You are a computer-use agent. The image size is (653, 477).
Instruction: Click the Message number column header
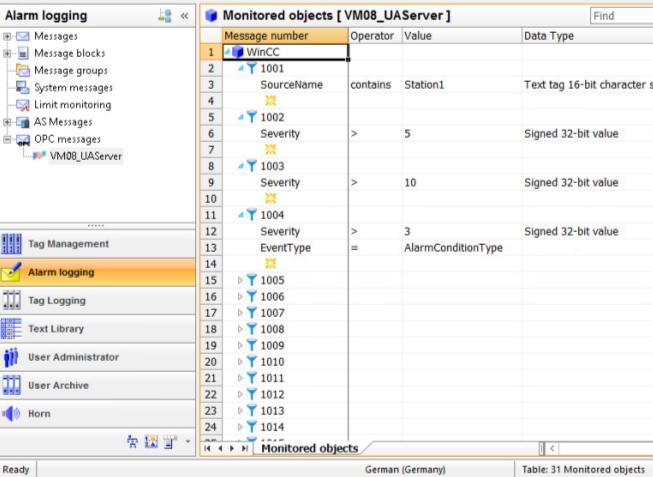pos(285,36)
